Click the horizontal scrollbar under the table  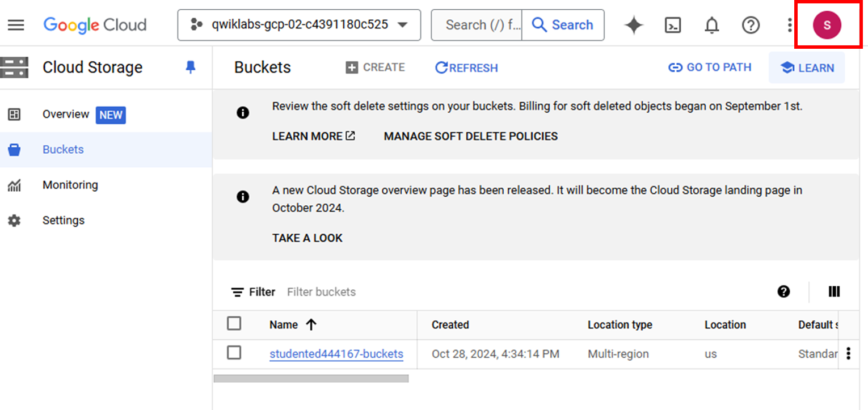point(311,378)
